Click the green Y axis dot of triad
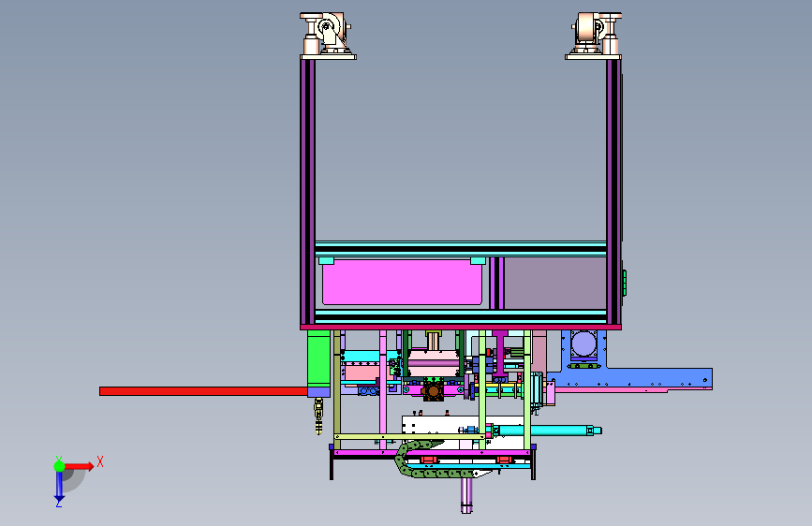The height and width of the screenshot is (526, 812). pyautogui.click(x=60, y=466)
